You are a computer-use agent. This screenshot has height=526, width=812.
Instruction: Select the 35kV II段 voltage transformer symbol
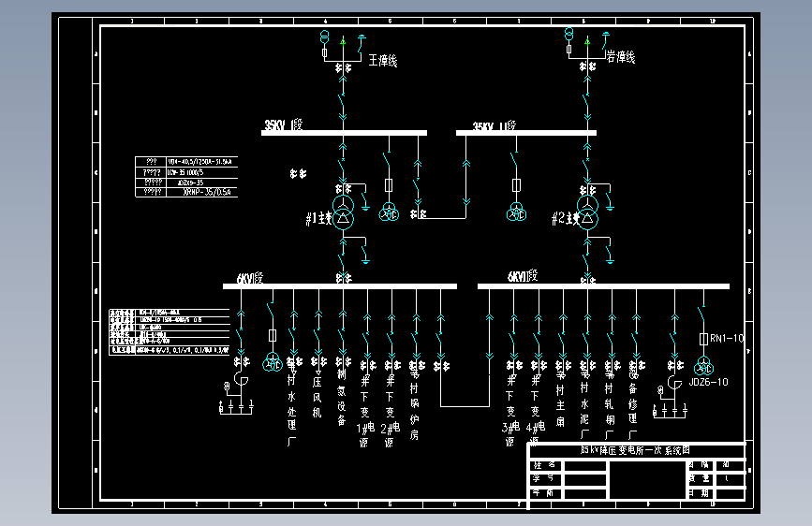[x=516, y=212]
